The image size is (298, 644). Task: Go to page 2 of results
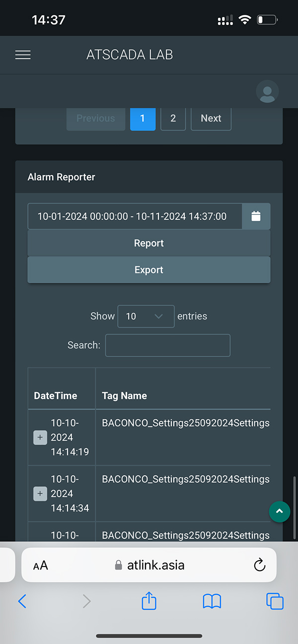[x=173, y=119]
